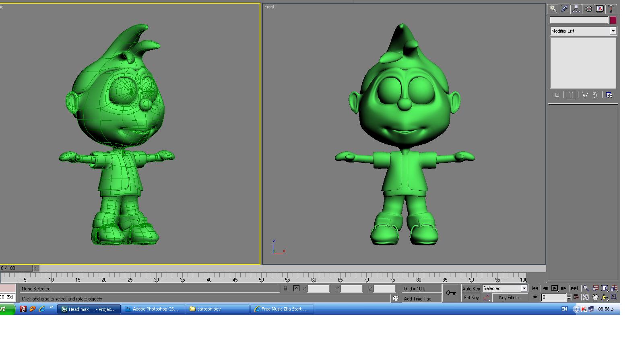The width and height of the screenshot is (644, 362).
Task: Click the Y coordinate field
Action: [x=351, y=288]
